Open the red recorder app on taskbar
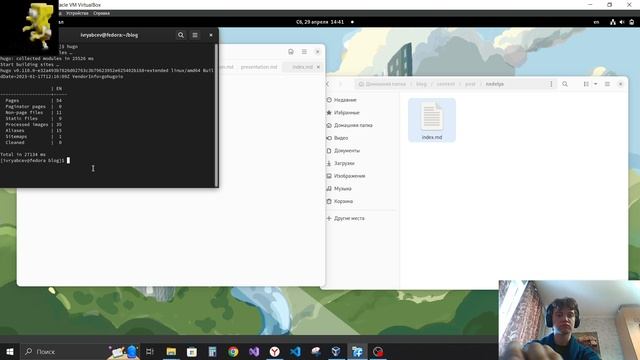The width and height of the screenshot is (640, 360). 378,351
